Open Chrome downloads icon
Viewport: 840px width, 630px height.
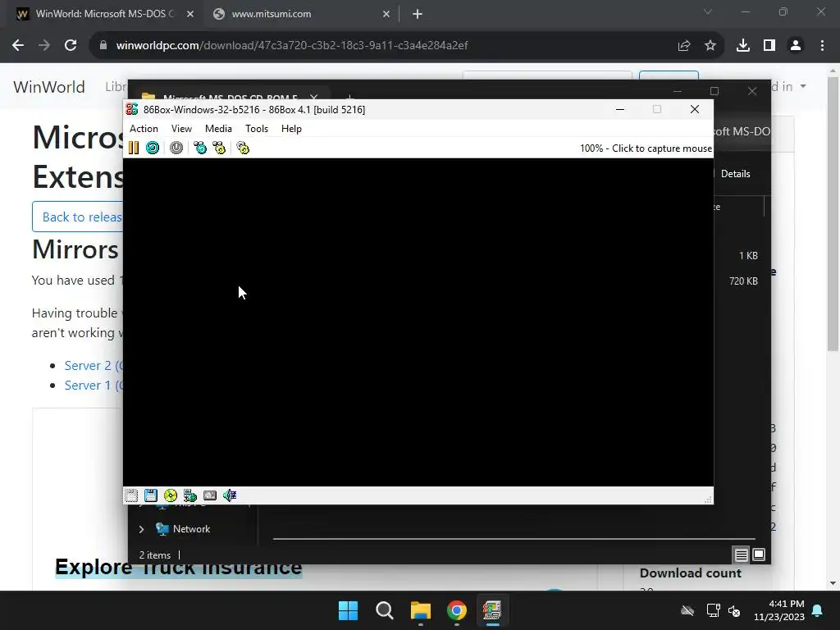[743, 46]
